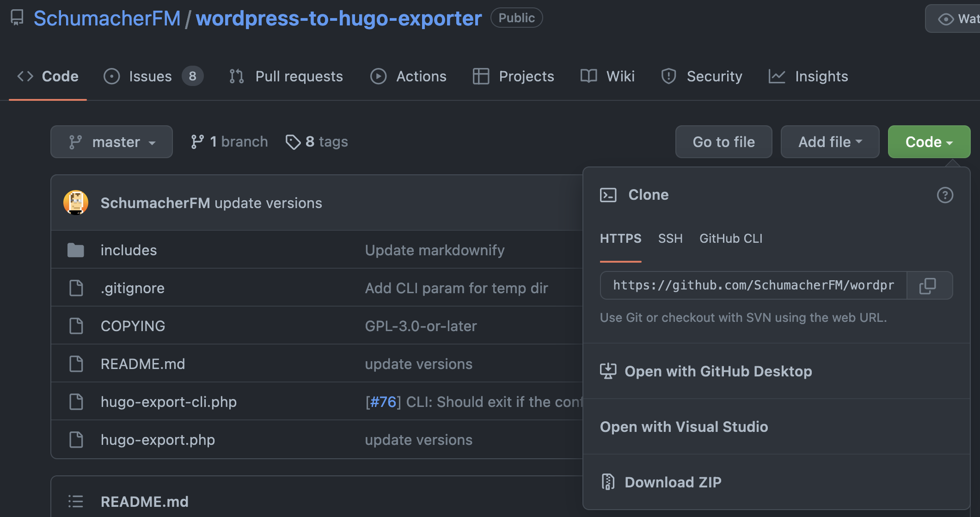Switch to the Code tab
980x517 pixels.
tap(48, 76)
